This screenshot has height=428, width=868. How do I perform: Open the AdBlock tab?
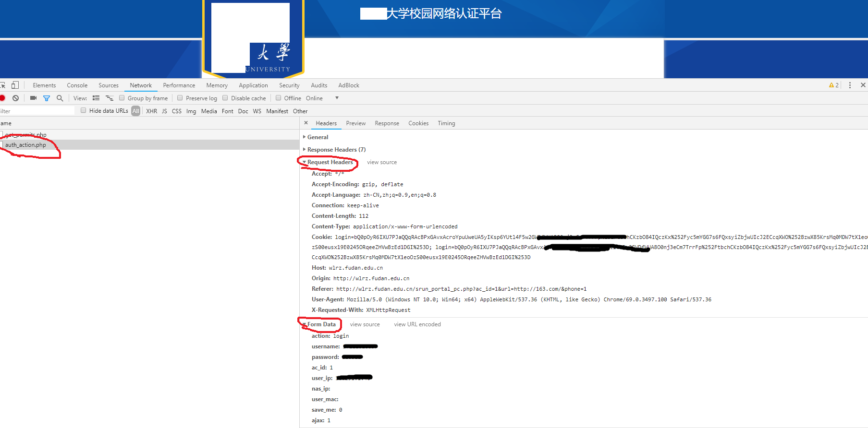[349, 85]
